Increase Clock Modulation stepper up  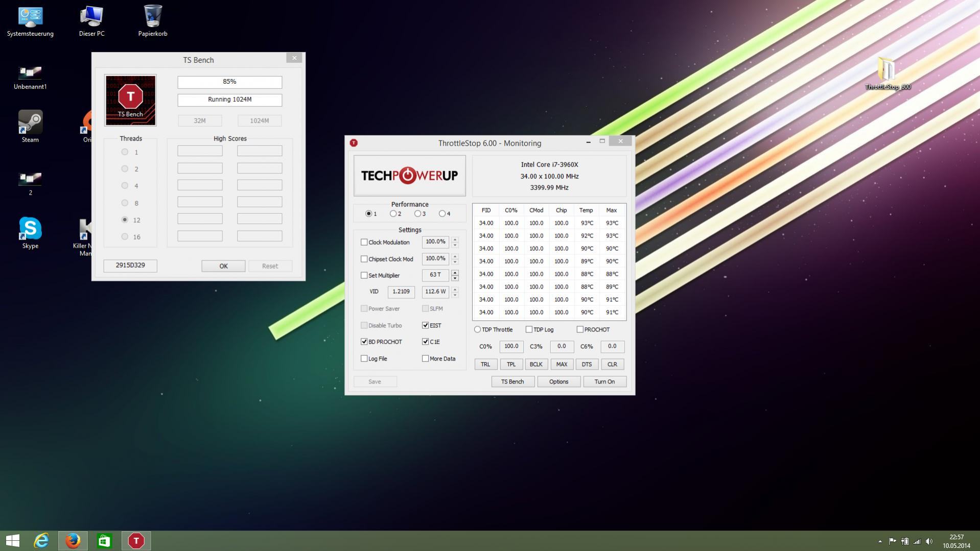(x=455, y=239)
